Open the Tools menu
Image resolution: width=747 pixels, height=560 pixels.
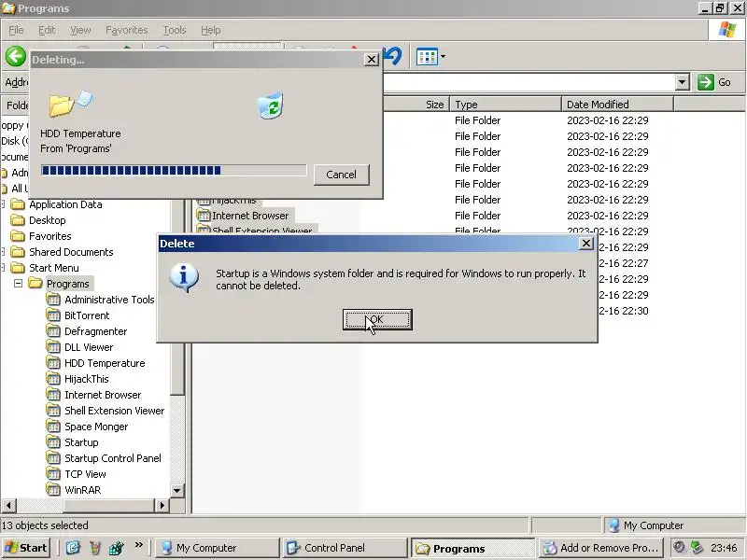pyautogui.click(x=175, y=30)
